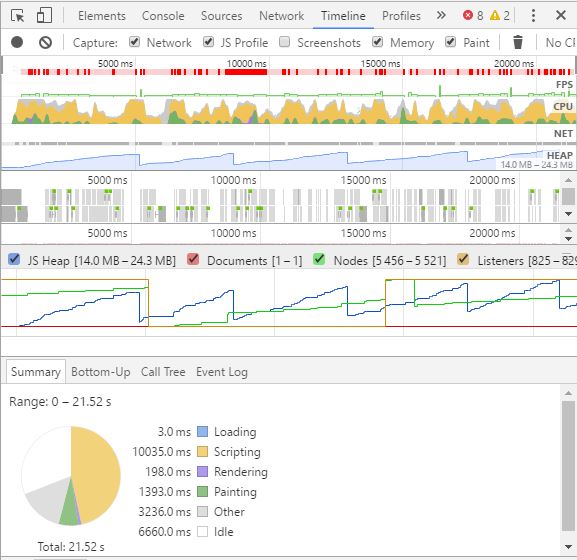Viewport: 577px width, 560px height.
Task: Click the long red frame bar at 10000 ms
Action: [x=246, y=72]
